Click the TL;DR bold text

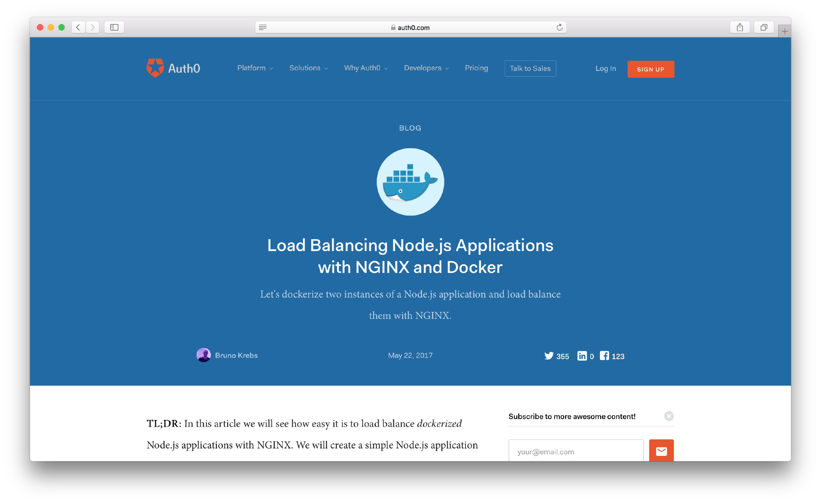click(164, 423)
